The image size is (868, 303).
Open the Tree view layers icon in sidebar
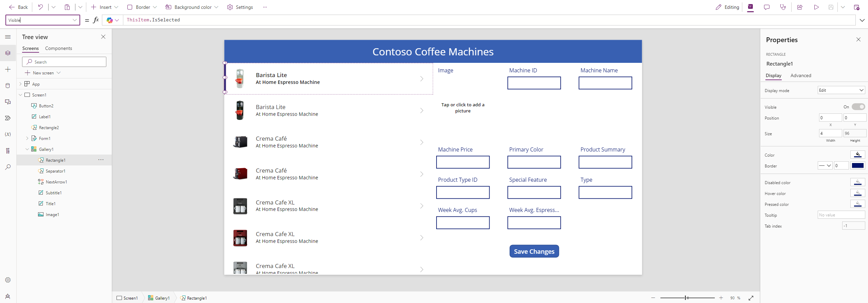8,53
